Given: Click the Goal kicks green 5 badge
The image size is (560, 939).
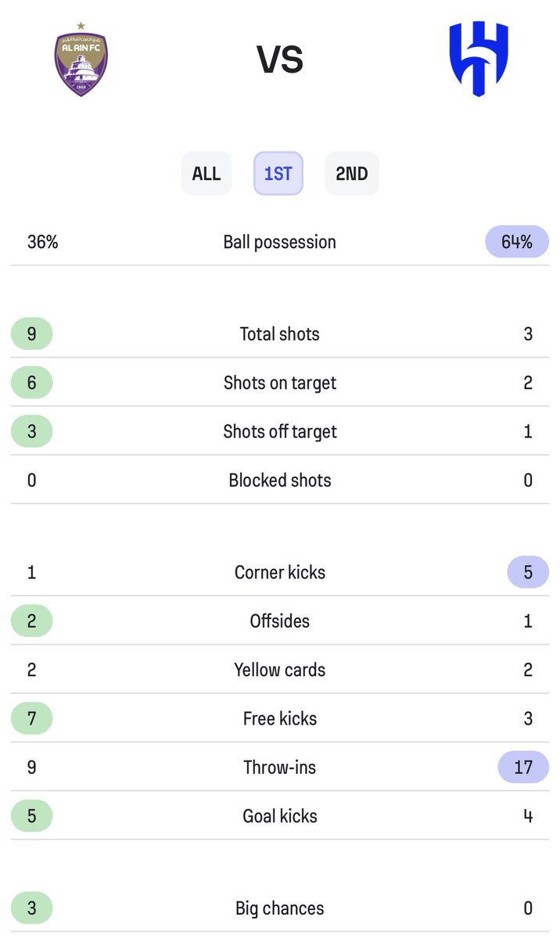Looking at the screenshot, I should point(31,816).
